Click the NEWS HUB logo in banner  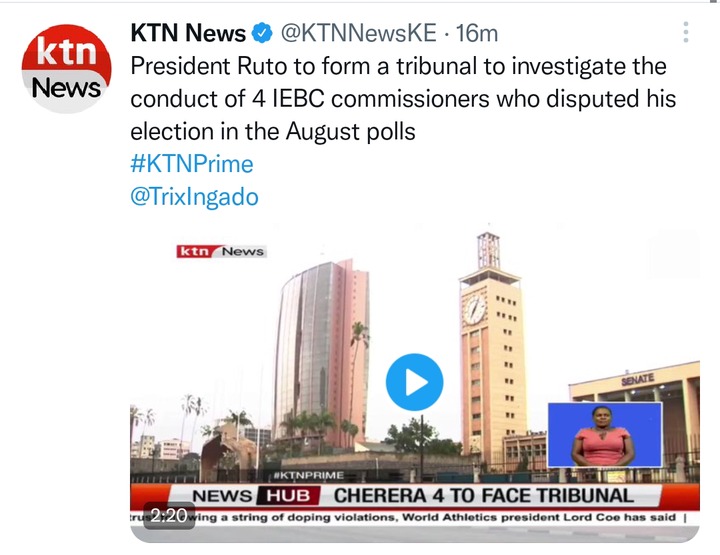(x=256, y=496)
